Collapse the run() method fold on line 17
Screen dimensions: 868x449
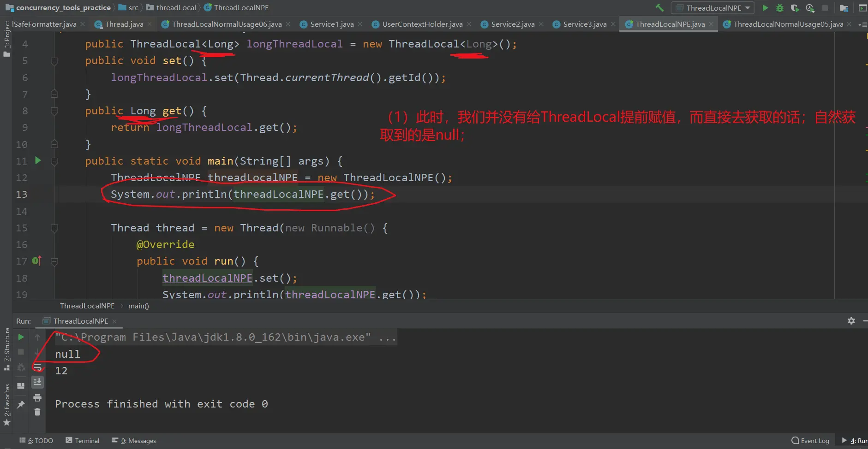point(54,262)
